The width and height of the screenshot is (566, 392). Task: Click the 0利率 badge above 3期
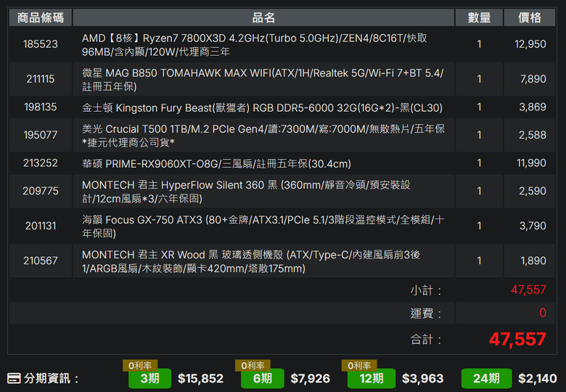[x=140, y=365]
